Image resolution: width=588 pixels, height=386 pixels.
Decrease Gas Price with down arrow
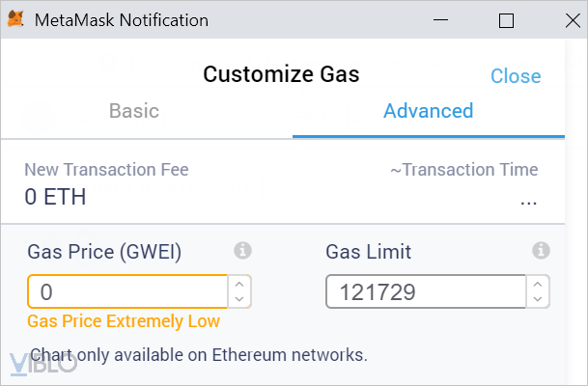coord(239,299)
